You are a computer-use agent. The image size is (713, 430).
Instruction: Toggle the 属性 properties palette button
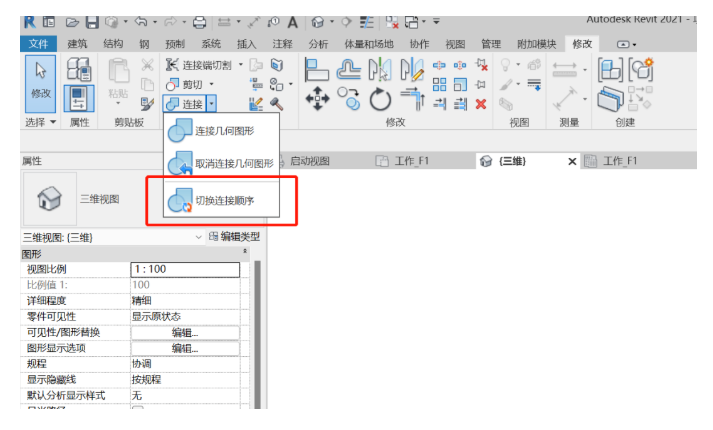coord(79,99)
